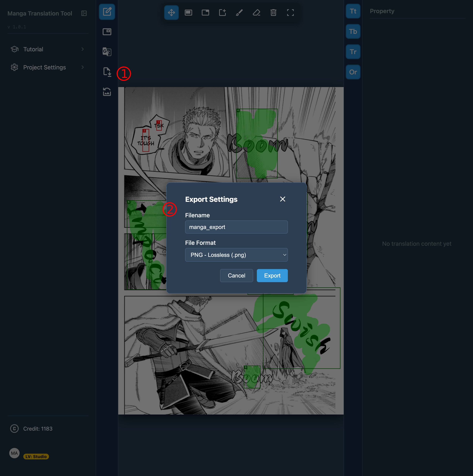The width and height of the screenshot is (473, 476).
Task: Click the restore original image icon
Action: (107, 92)
